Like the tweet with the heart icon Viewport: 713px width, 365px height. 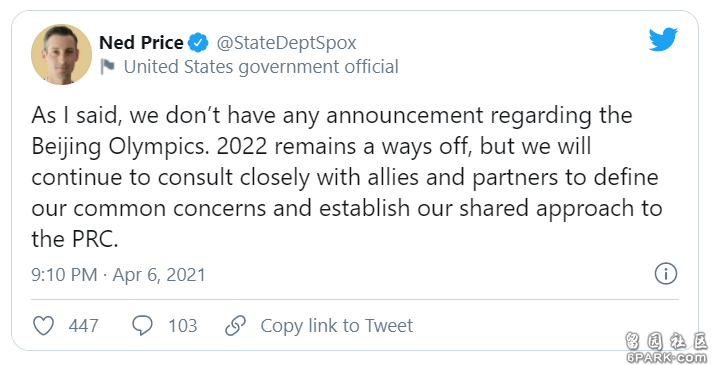point(44,326)
